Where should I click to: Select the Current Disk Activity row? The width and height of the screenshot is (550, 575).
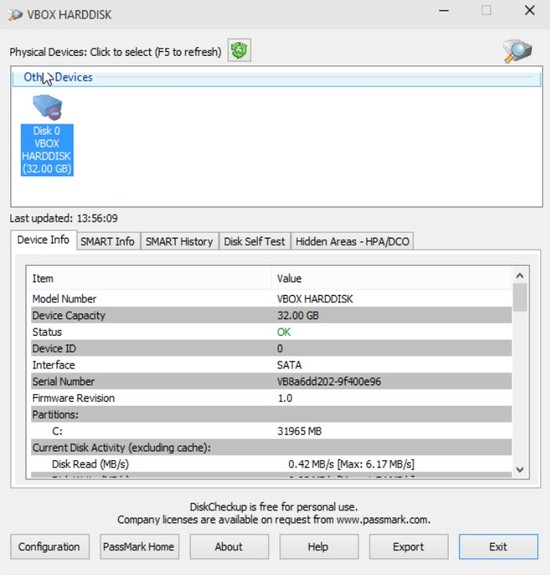(271, 448)
